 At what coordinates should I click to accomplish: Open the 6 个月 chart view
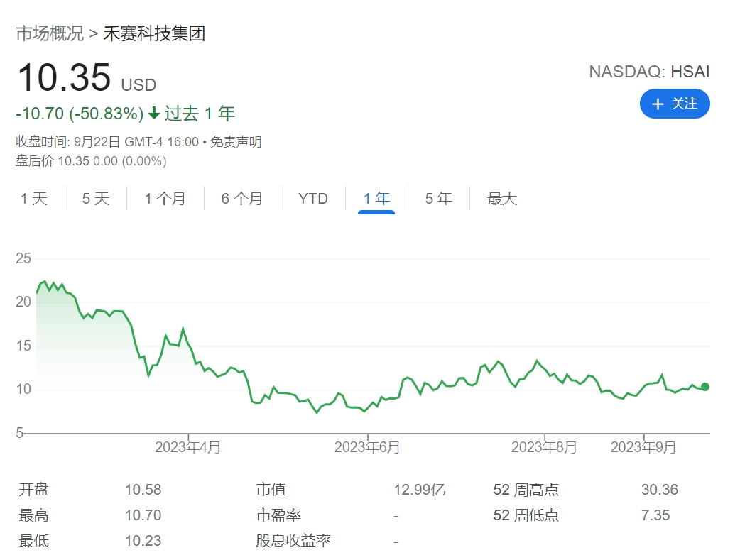point(242,199)
